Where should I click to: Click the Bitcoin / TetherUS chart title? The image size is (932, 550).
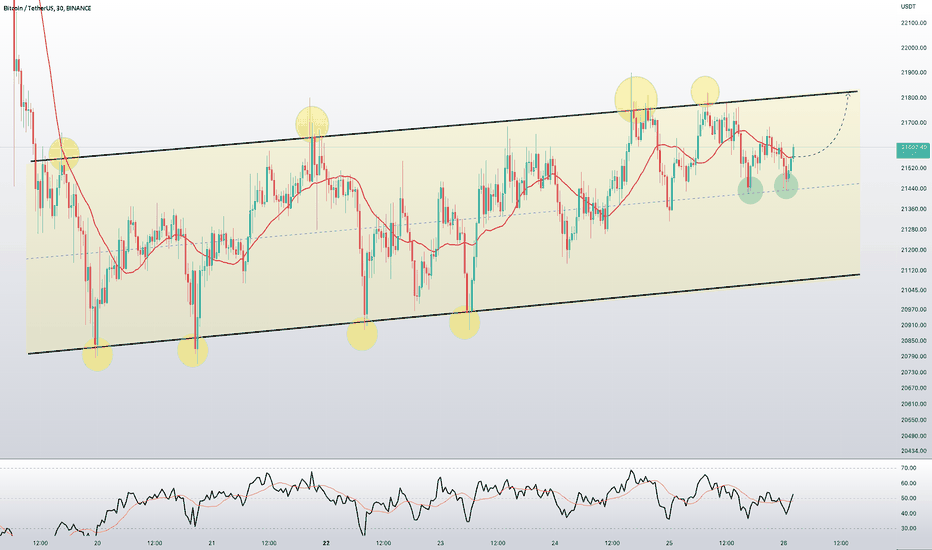point(48,8)
